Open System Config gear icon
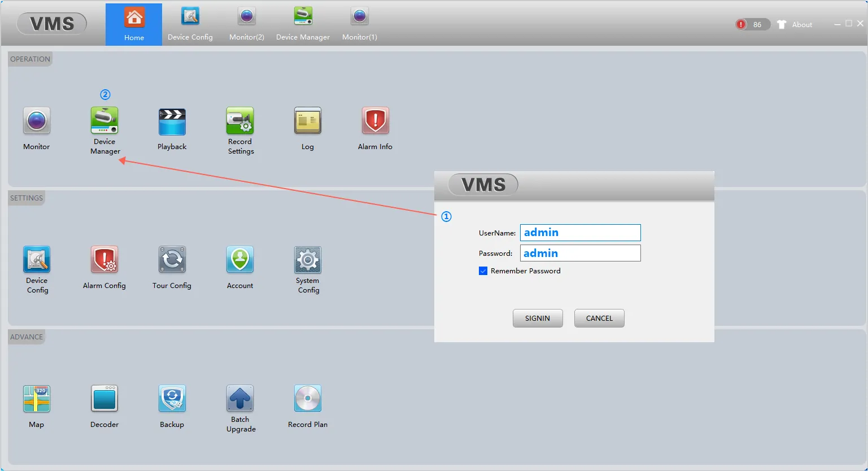This screenshot has height=471, width=868. 308,260
